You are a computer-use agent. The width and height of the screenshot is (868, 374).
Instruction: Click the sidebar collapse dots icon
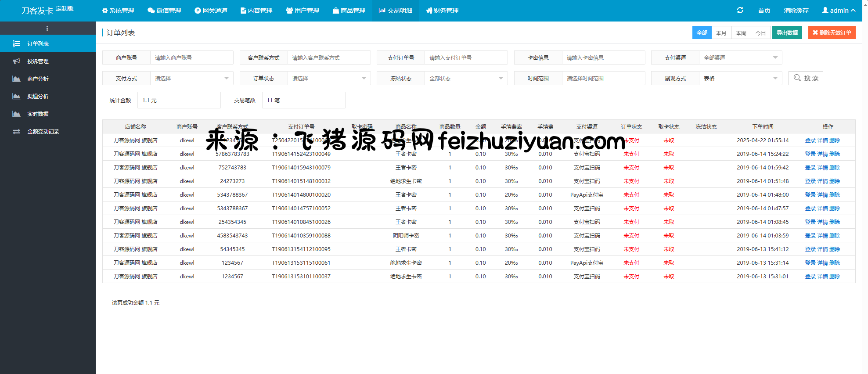47,28
